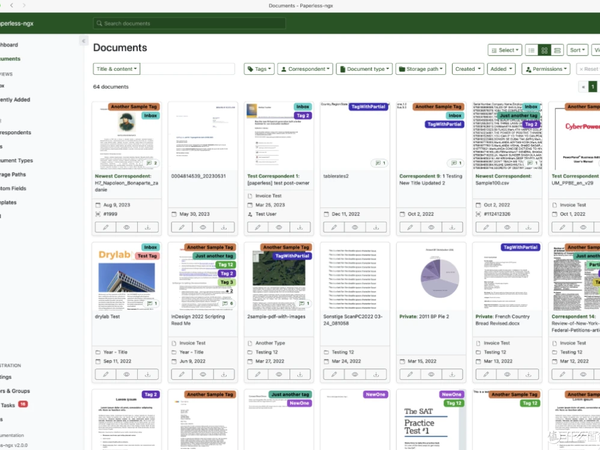Edit the post-owner Test Correspondent 1 document
This screenshot has height=450, width=600.
click(x=258, y=227)
